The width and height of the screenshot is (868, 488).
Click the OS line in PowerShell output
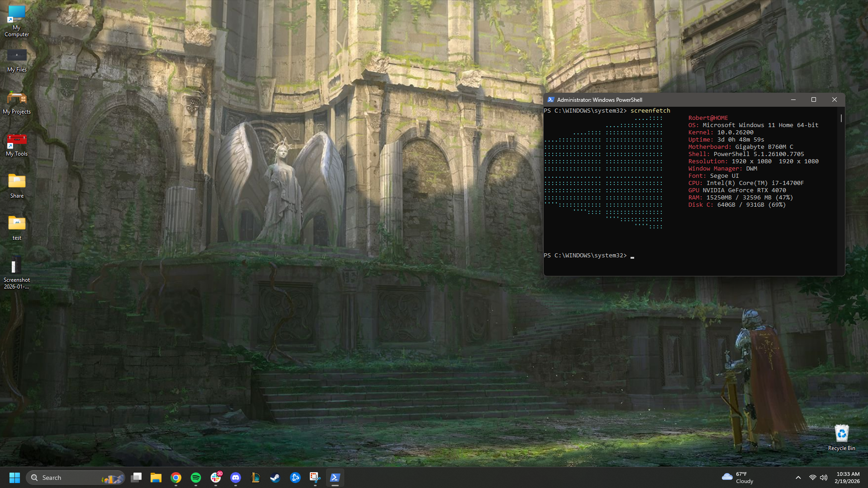753,125
